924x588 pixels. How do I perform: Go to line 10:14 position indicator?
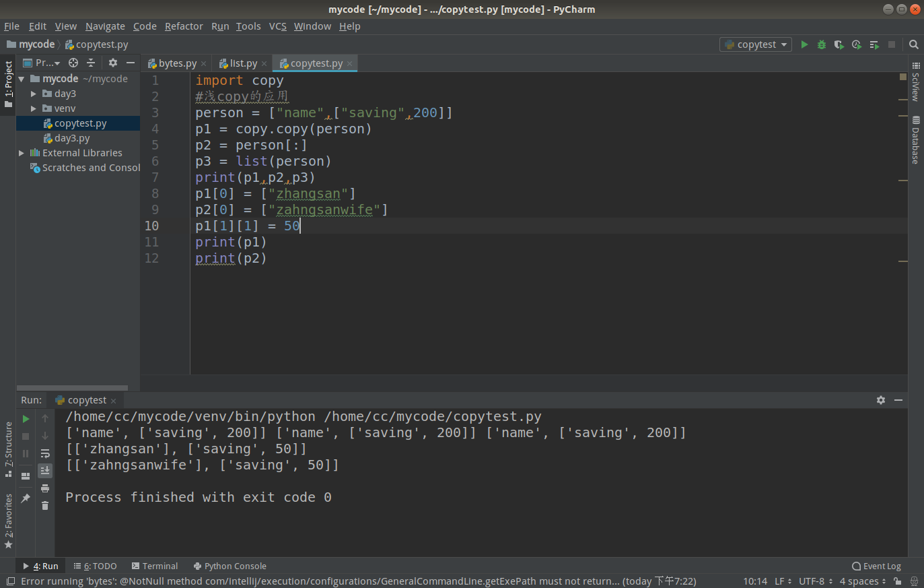tap(755, 581)
